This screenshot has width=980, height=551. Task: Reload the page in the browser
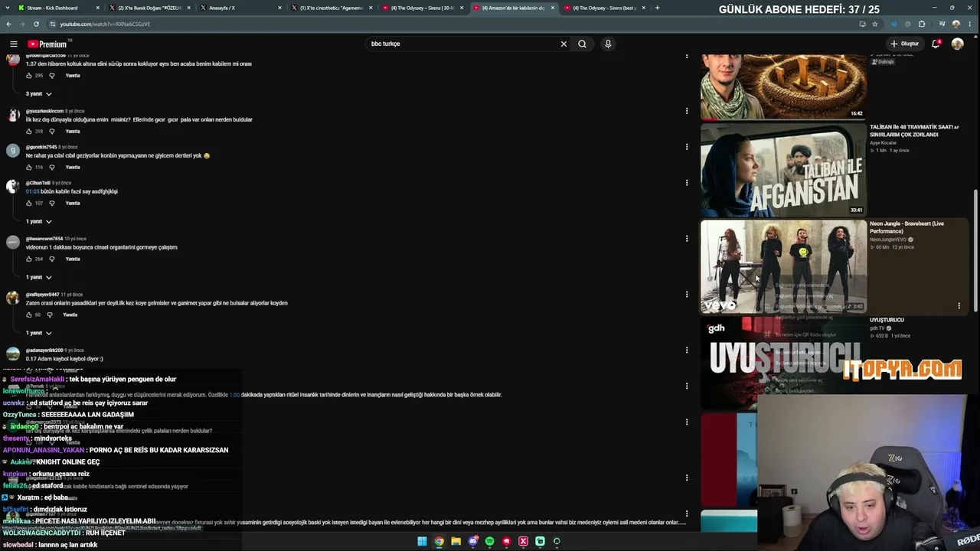point(36,24)
